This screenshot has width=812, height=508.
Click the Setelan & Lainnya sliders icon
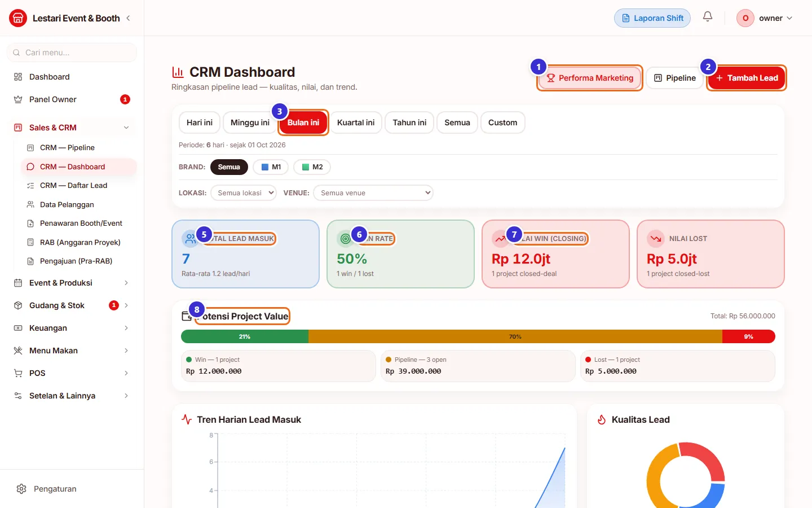[18, 396]
